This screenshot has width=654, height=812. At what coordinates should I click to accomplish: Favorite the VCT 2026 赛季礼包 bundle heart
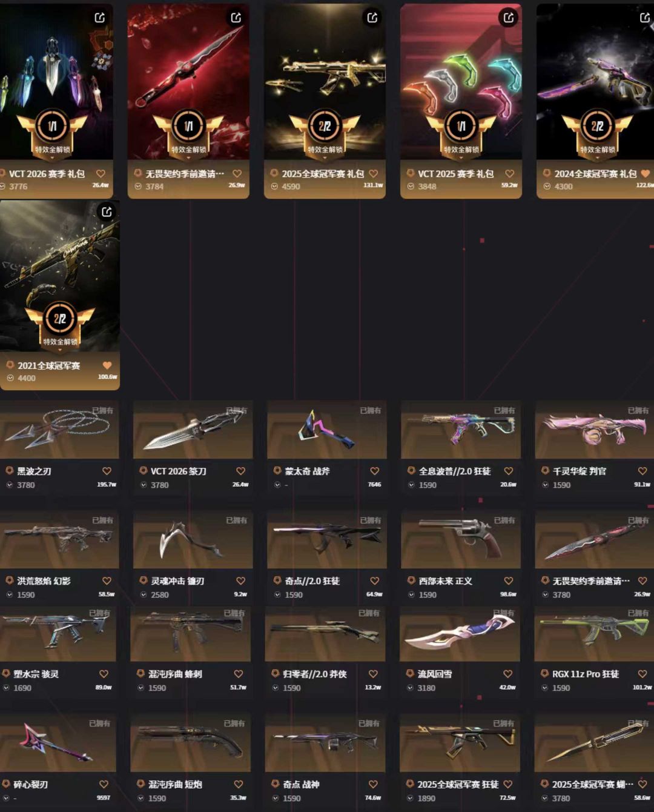[x=101, y=173]
